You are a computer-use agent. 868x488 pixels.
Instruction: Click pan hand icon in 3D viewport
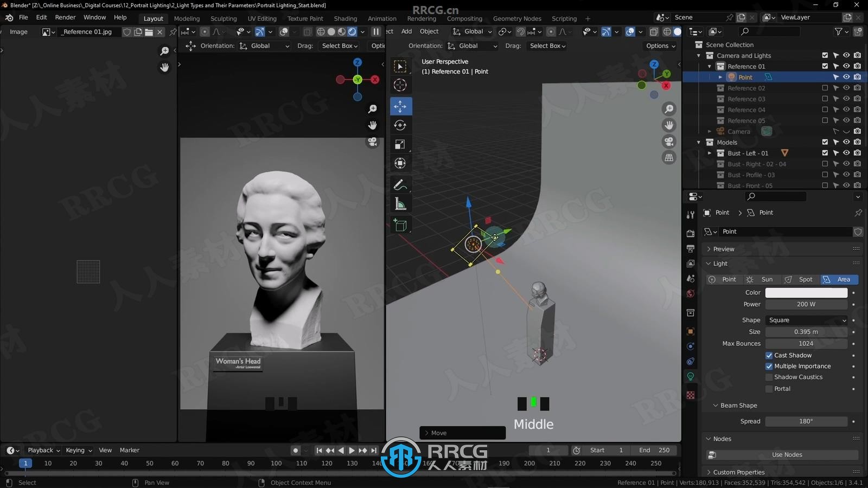coord(669,125)
